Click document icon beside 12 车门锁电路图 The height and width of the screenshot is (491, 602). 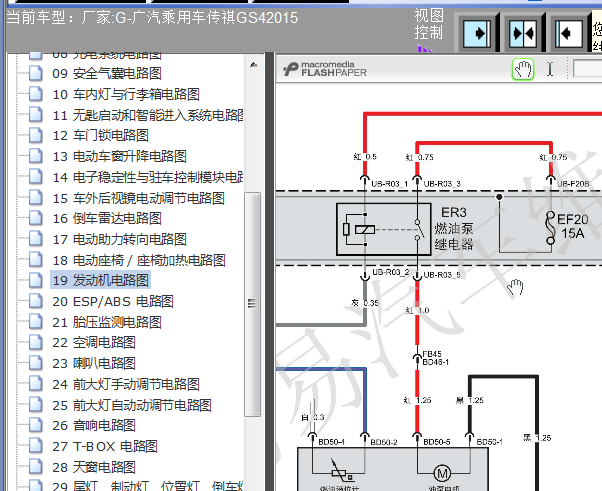pos(36,135)
